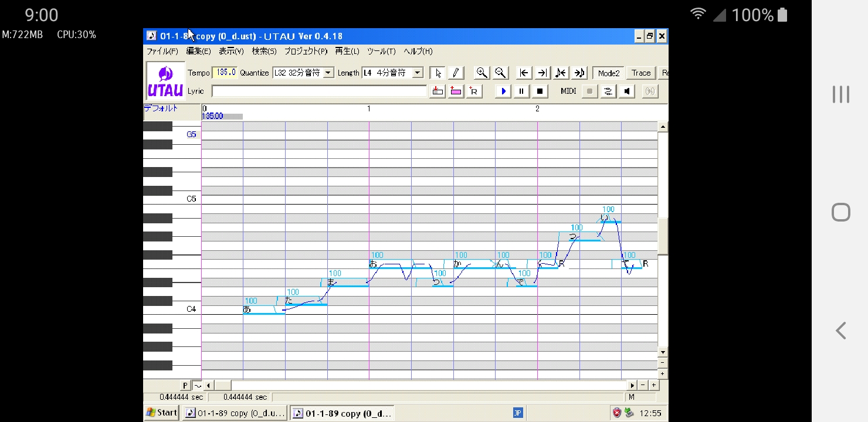Viewport: 868px width, 422px height.
Task: Click the zoom in magnifier
Action: pyautogui.click(x=482, y=73)
